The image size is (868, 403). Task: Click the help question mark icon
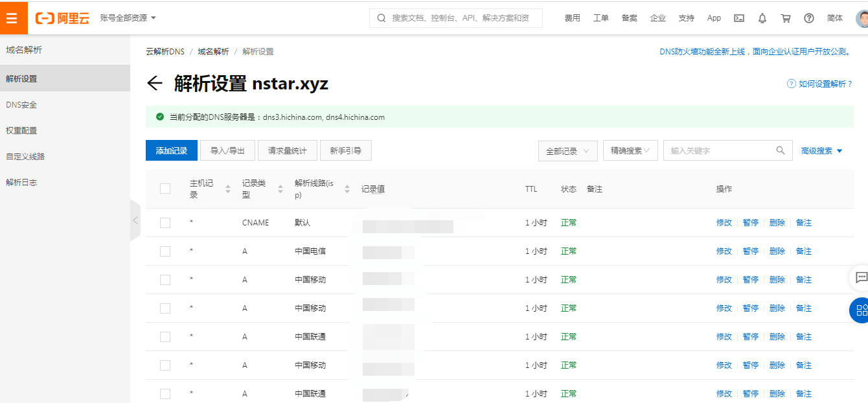(809, 18)
